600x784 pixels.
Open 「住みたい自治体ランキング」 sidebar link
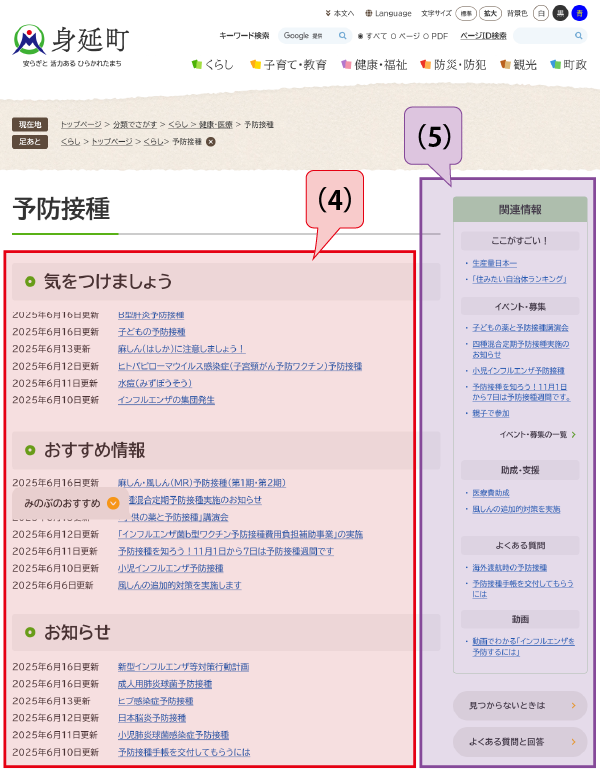520,279
